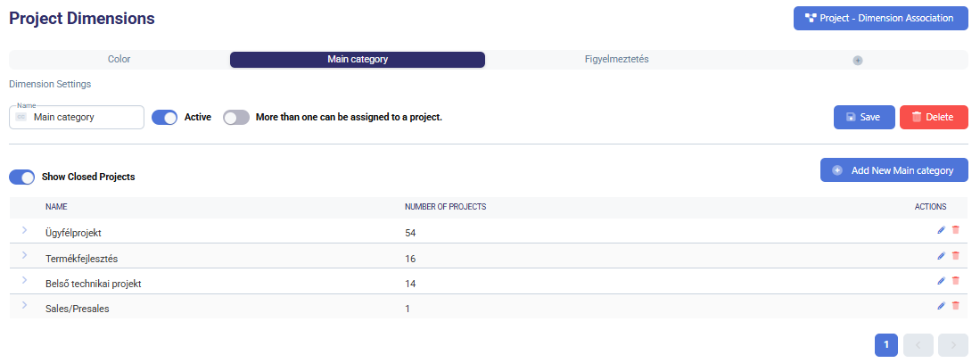Delete the Ügyfélprojekt row using trash icon
This screenshot has width=980, height=363.
[x=956, y=230]
